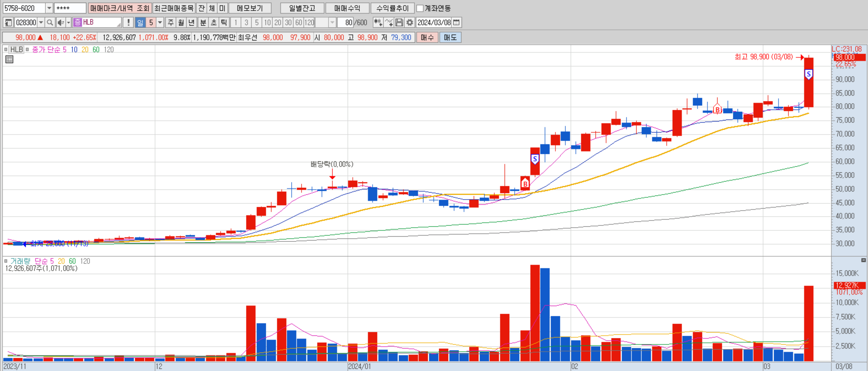Expand the HLB name field corner handle
The width and height of the screenshot is (868, 371).
[x=119, y=25]
